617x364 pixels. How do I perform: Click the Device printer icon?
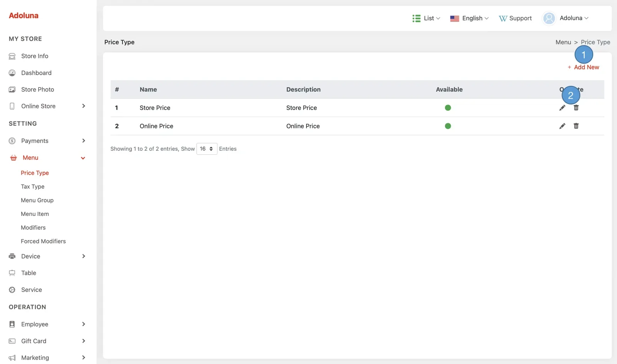(x=12, y=256)
